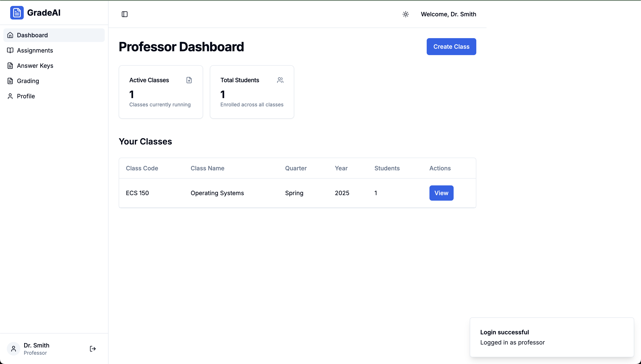Click the Login successful notification toast
Image resolution: width=641 pixels, height=364 pixels.
coord(552,337)
